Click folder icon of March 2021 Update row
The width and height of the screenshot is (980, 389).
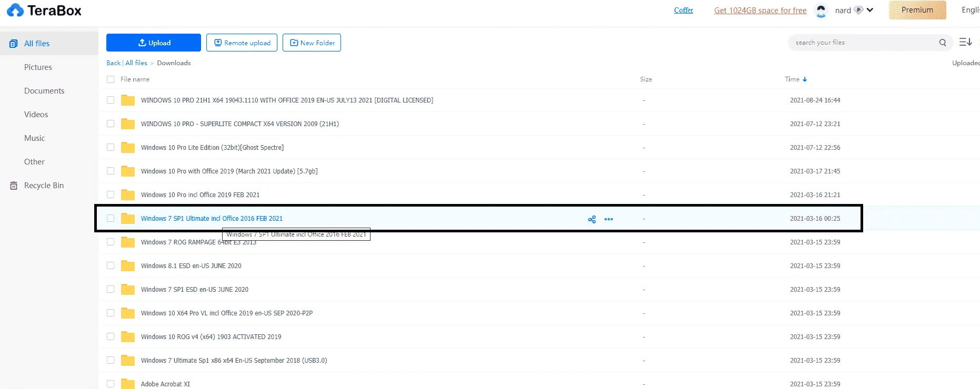(x=128, y=171)
